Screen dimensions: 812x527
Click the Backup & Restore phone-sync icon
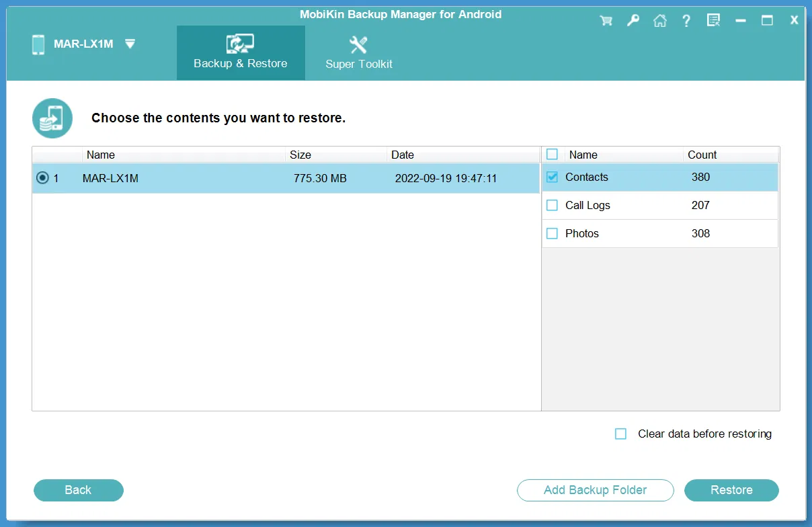pos(241,42)
